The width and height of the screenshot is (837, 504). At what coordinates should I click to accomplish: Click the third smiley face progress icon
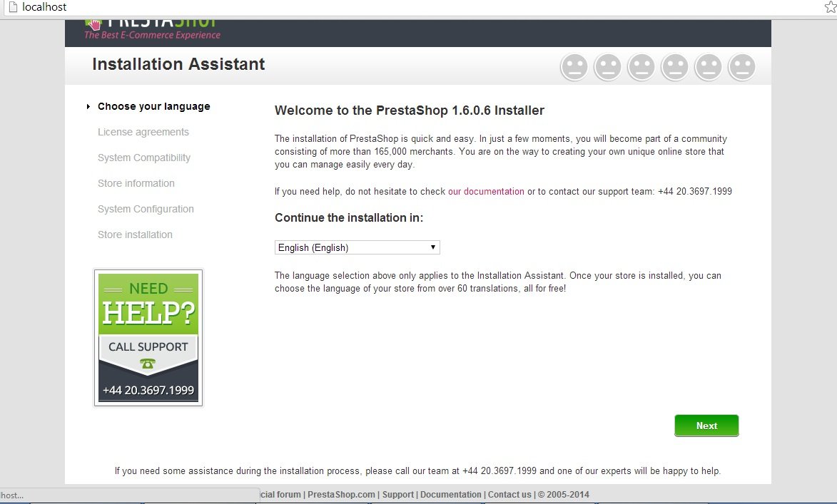641,67
